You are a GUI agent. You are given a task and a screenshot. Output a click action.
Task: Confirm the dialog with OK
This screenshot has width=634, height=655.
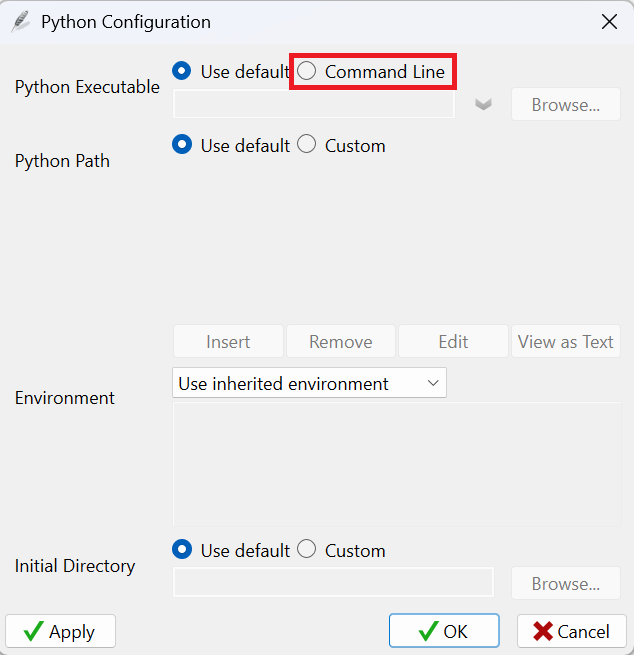click(x=444, y=631)
